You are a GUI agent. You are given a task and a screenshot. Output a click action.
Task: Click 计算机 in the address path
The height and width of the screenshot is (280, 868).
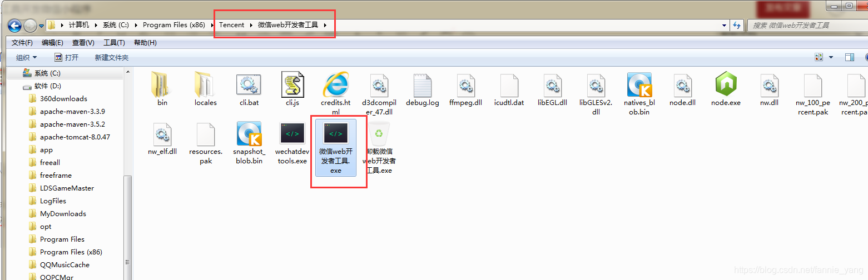(x=78, y=25)
